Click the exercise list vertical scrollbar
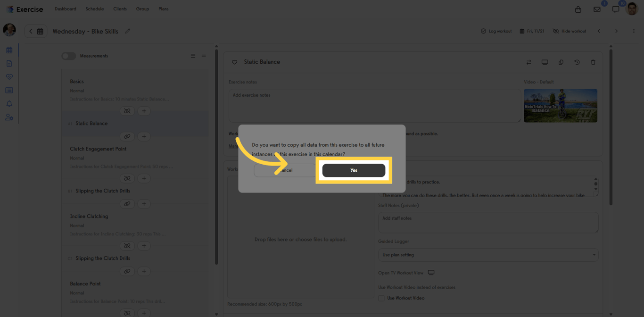 tap(216, 157)
